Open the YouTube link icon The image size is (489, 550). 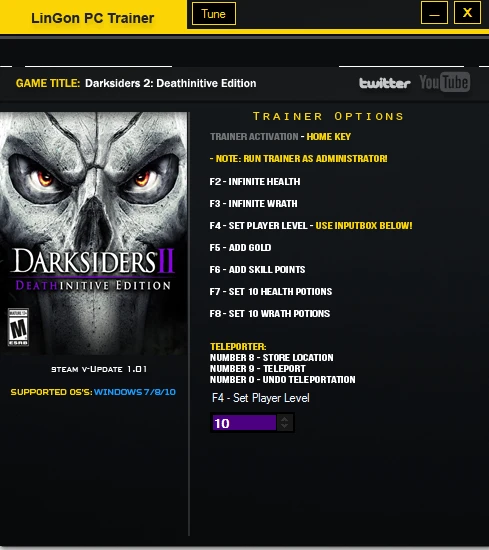pos(444,82)
